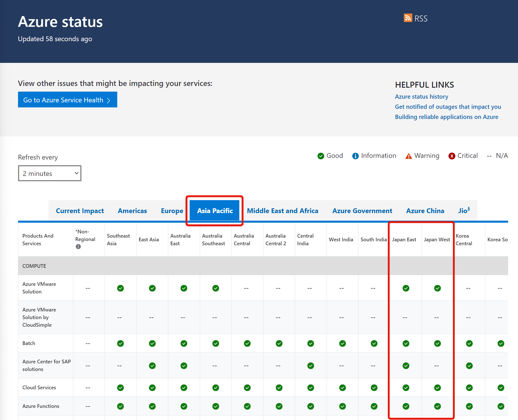Click Information status icon in legend
This screenshot has height=420, width=518.
pyautogui.click(x=355, y=156)
